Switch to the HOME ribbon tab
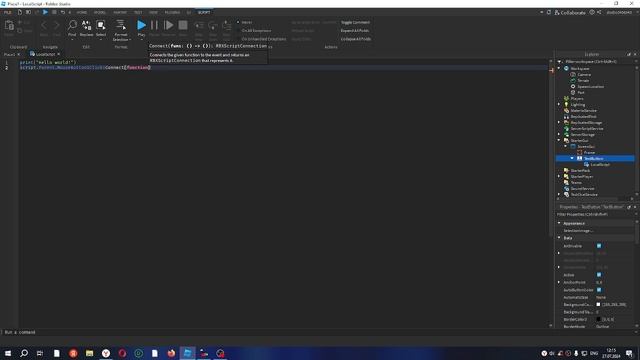This screenshot has height=360, width=640. tap(82, 13)
